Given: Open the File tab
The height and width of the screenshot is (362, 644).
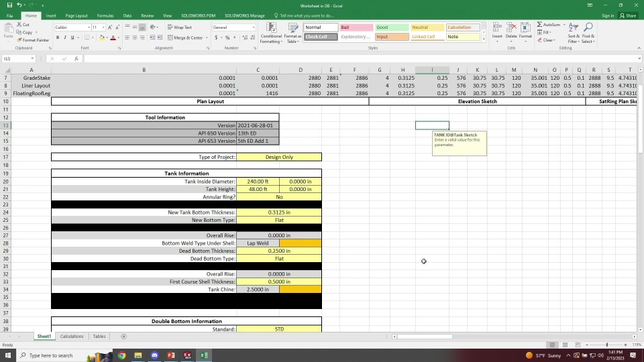Looking at the screenshot, I should 9,15.
